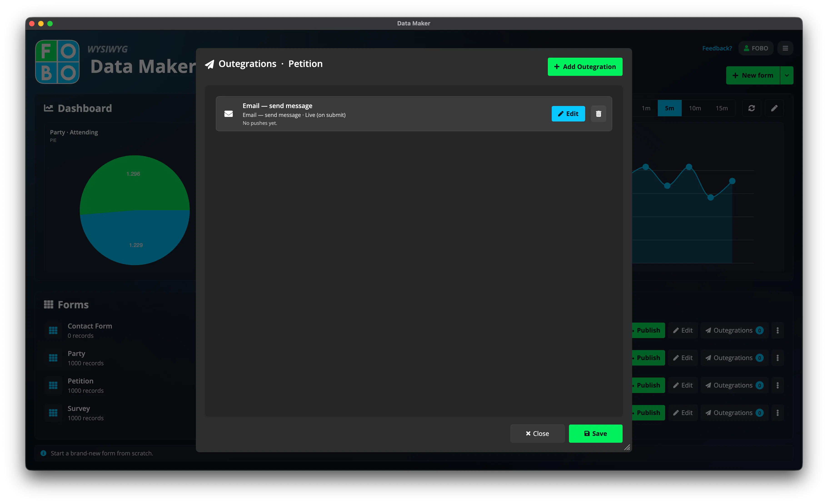Viewport: 828px width, 504px height.
Task: Open the Feedback link
Action: tap(717, 48)
